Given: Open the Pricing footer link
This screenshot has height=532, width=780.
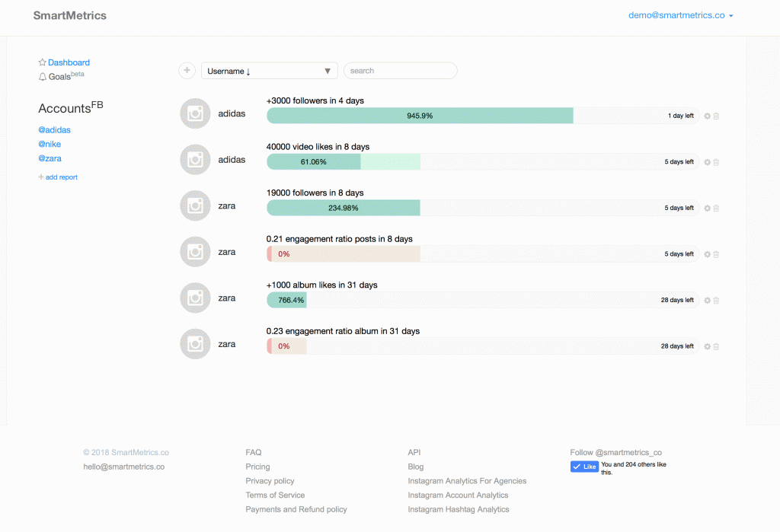Looking at the screenshot, I should (257, 467).
